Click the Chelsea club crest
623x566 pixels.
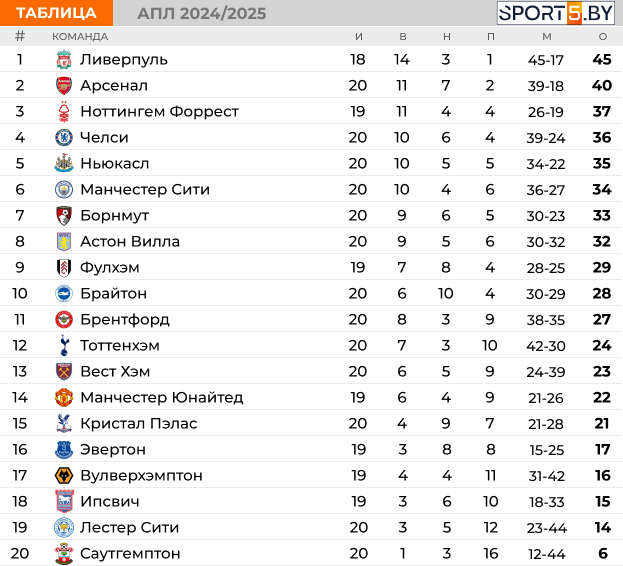pyautogui.click(x=64, y=137)
